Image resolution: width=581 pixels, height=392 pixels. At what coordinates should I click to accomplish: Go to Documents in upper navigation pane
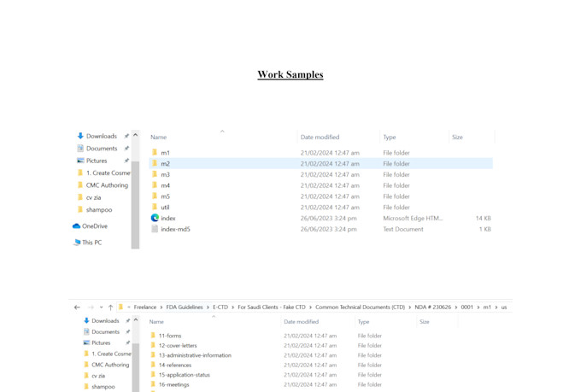click(102, 149)
